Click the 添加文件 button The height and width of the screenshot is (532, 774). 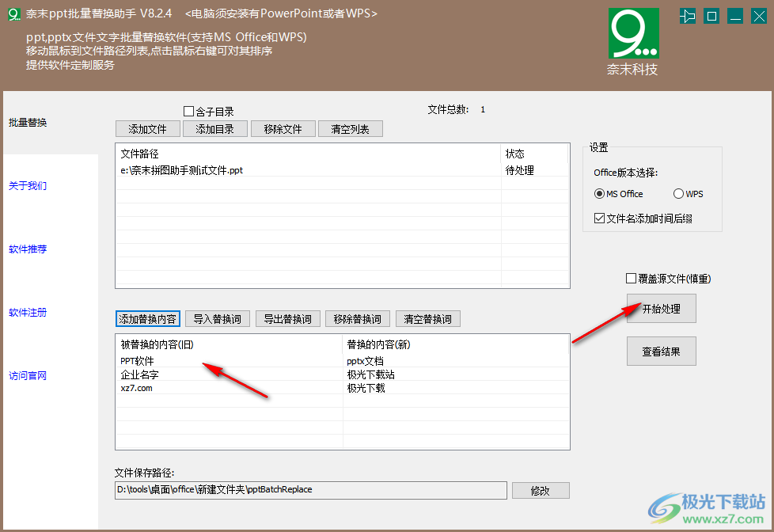(x=147, y=129)
